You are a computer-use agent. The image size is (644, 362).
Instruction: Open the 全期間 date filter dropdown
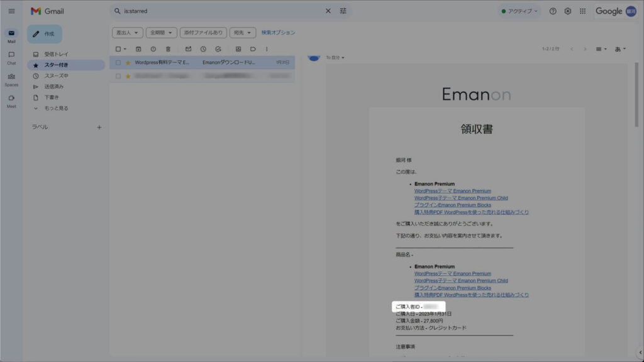(x=162, y=33)
